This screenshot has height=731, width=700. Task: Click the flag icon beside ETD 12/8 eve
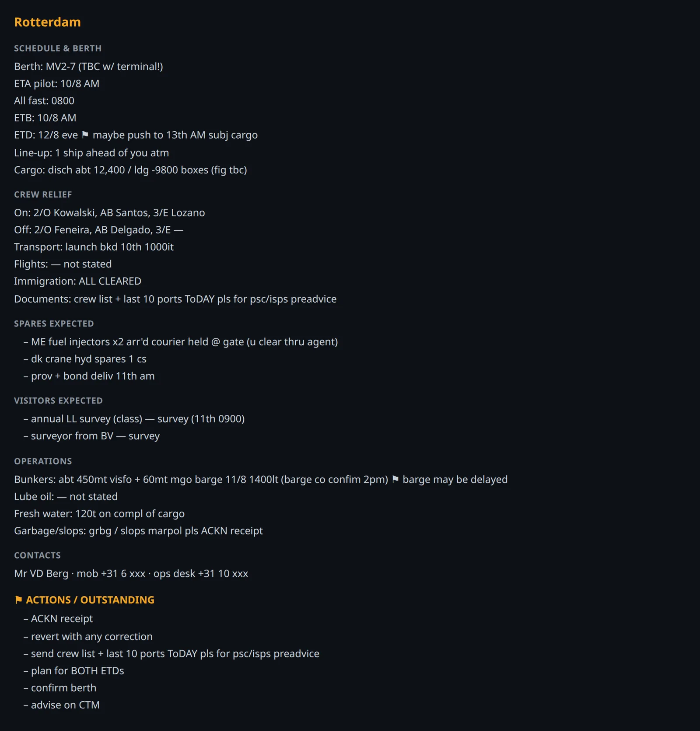(85, 135)
